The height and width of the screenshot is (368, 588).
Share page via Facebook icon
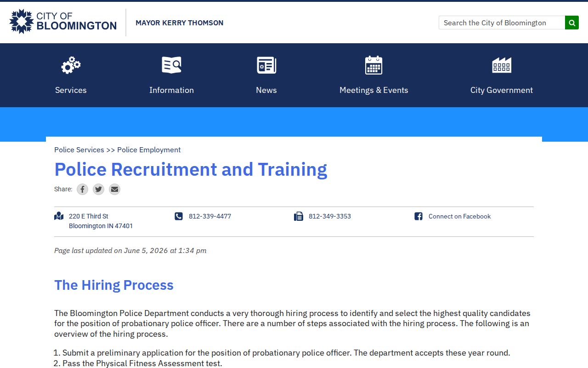tap(82, 189)
